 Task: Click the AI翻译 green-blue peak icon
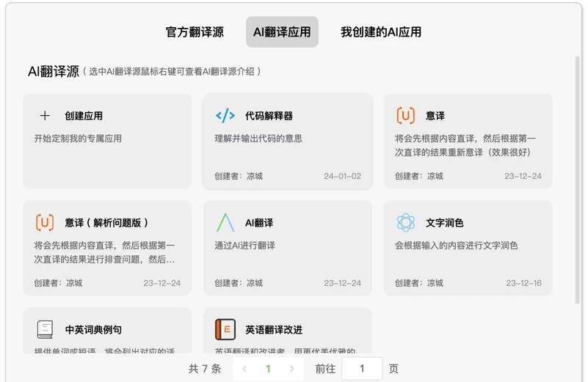point(225,223)
